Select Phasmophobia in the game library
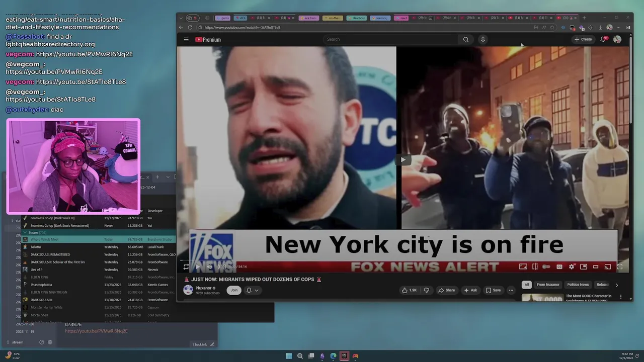Screen dimensions: 644x362 [99, 285]
